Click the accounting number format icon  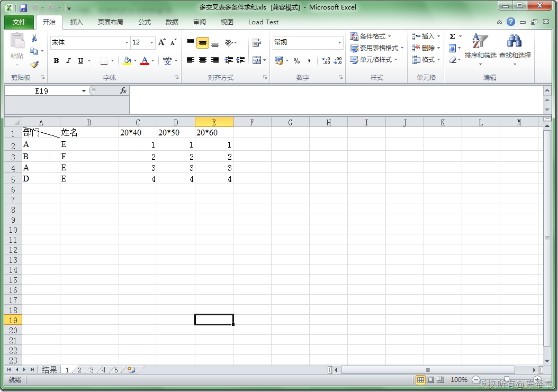pyautogui.click(x=278, y=61)
